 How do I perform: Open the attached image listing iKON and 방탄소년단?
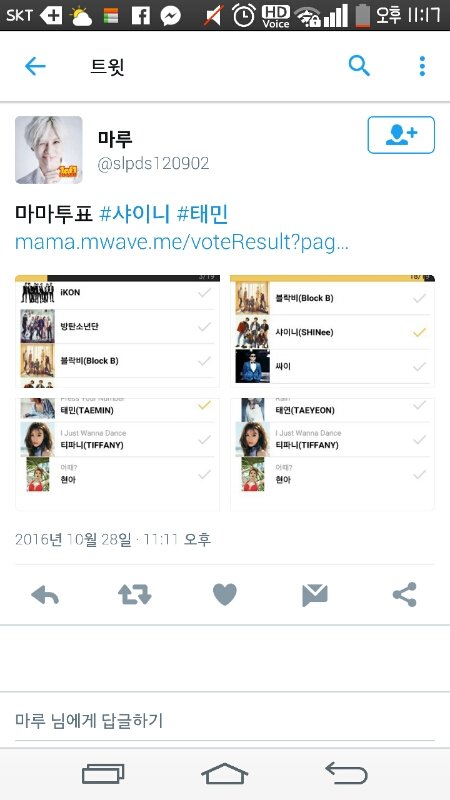pos(117,332)
